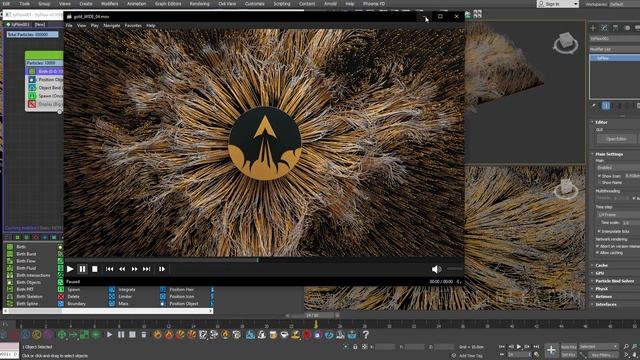Click the play button in media player

point(70,269)
